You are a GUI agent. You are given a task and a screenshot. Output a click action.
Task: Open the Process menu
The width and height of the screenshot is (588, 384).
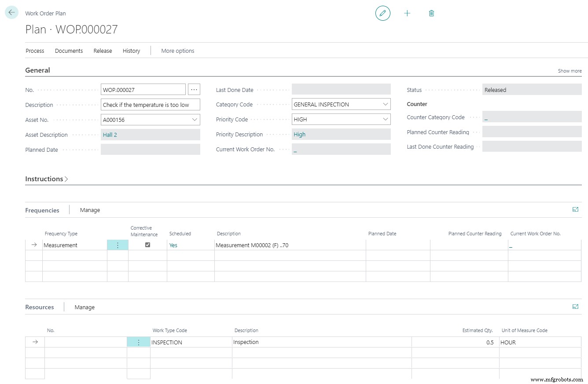coord(35,51)
